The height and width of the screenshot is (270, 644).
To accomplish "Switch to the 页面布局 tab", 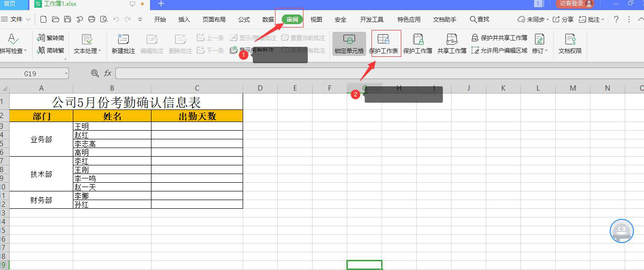I will point(214,19).
